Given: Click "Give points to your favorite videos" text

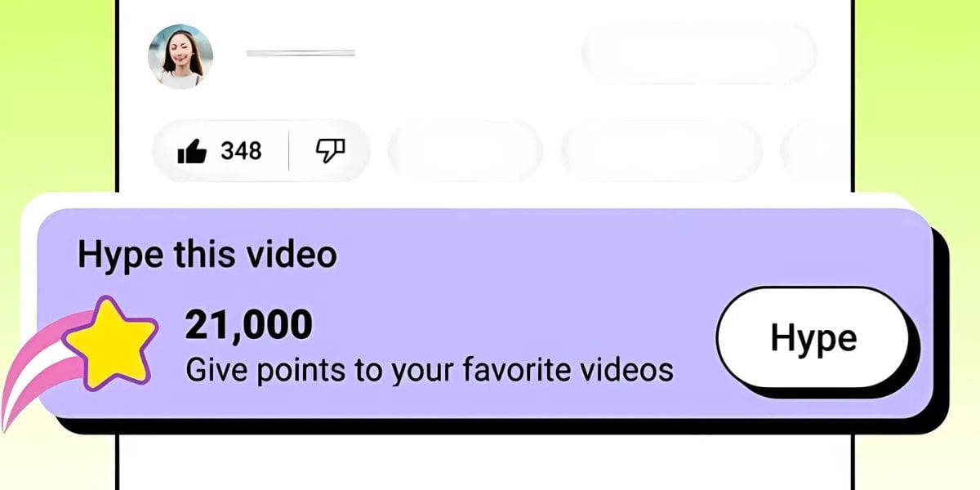Looking at the screenshot, I should (x=430, y=371).
